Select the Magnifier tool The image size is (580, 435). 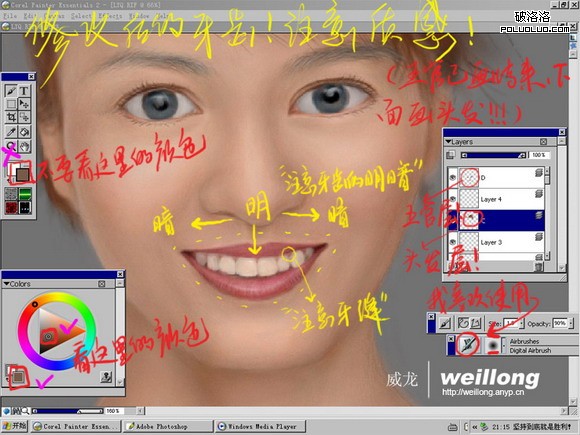(11, 146)
